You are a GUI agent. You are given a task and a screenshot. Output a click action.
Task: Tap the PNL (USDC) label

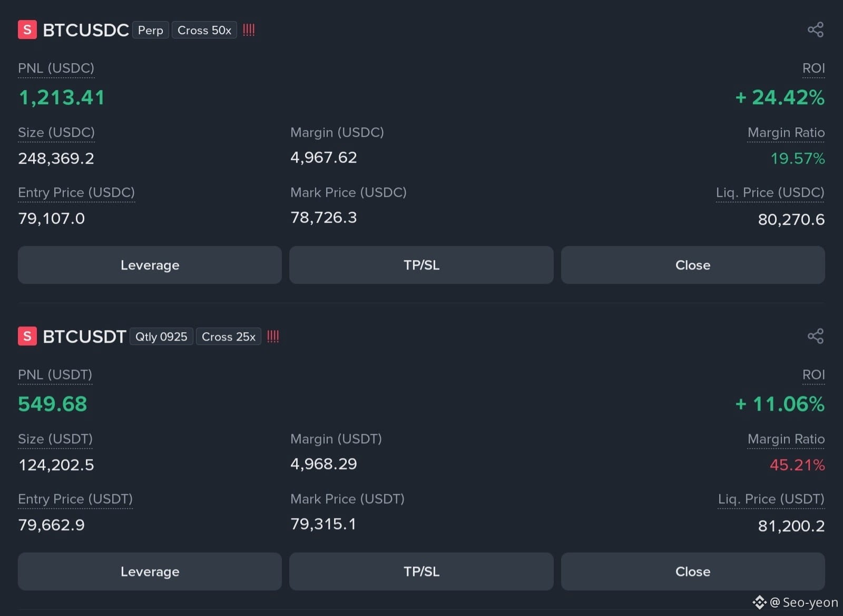[x=56, y=68]
